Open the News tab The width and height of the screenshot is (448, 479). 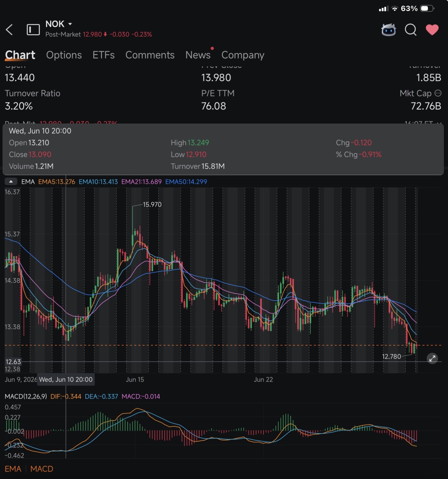click(198, 55)
